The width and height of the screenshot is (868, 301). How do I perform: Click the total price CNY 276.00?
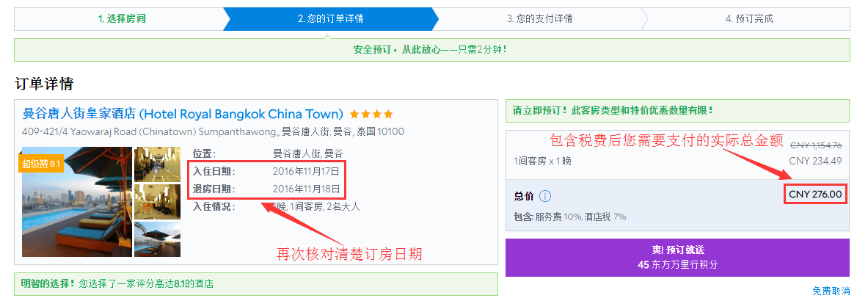(815, 194)
